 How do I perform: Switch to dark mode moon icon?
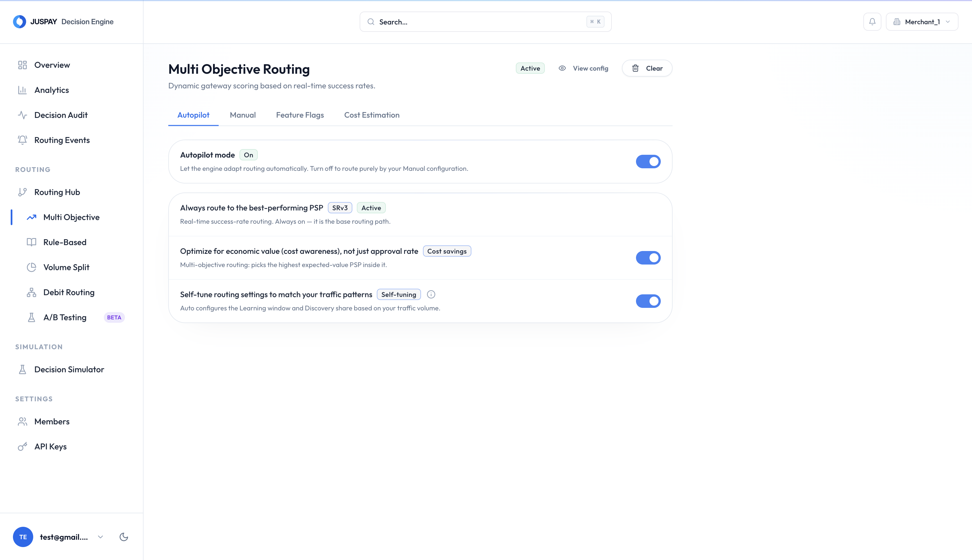(124, 537)
